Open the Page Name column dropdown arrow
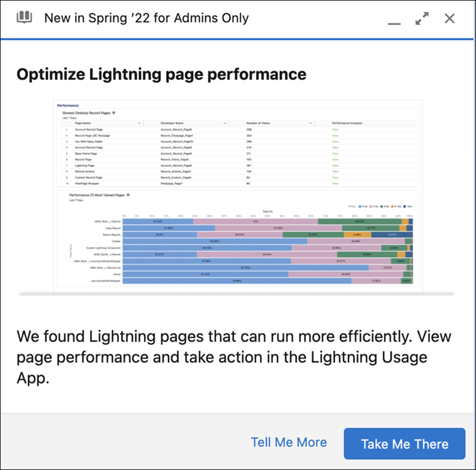 tap(139, 123)
